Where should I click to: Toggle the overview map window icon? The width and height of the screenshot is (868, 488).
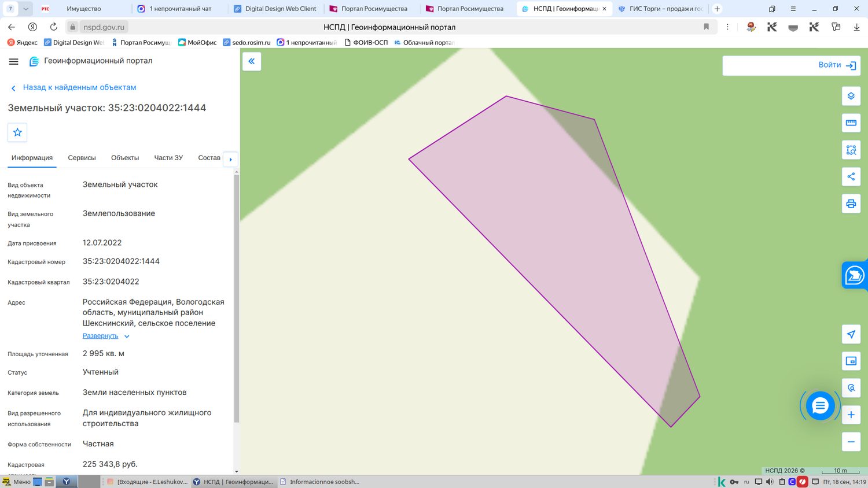coord(851,361)
